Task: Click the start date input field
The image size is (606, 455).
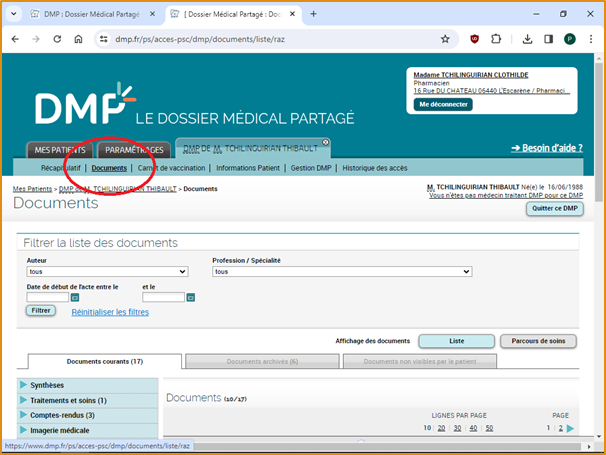Action: click(x=47, y=297)
